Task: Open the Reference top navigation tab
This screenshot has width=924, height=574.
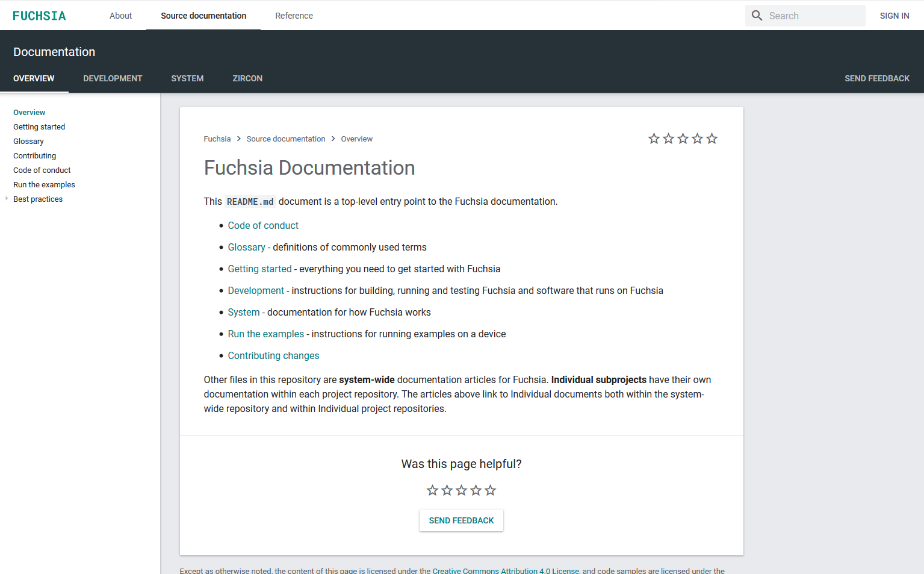Action: pos(294,16)
